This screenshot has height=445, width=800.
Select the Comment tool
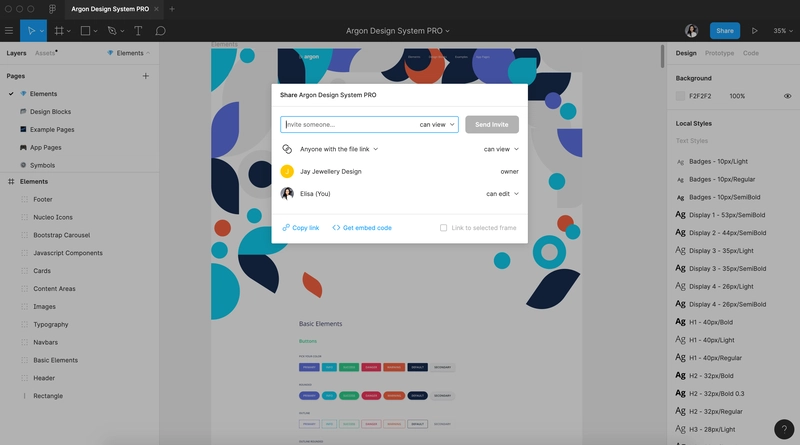pos(160,31)
